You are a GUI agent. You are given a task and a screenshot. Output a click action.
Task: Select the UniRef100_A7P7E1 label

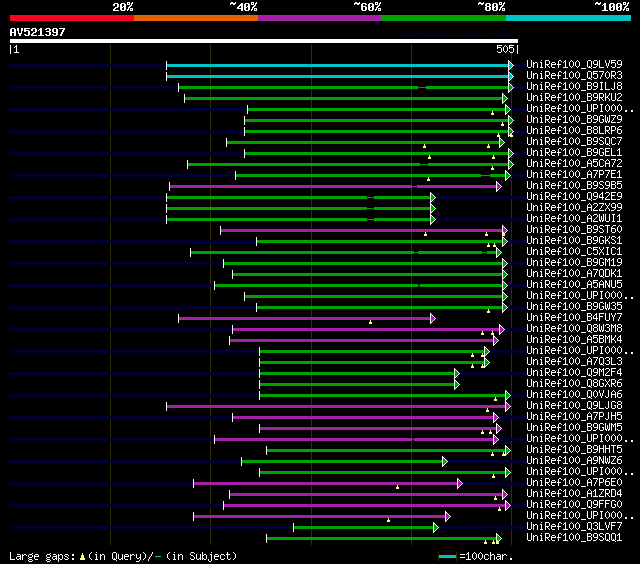tap(574, 175)
